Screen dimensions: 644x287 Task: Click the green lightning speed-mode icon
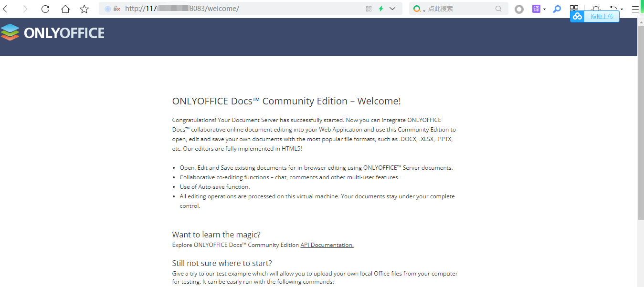click(381, 9)
